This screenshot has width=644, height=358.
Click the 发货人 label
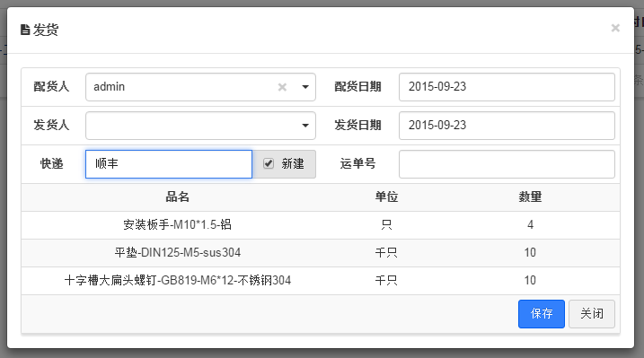[x=51, y=125]
